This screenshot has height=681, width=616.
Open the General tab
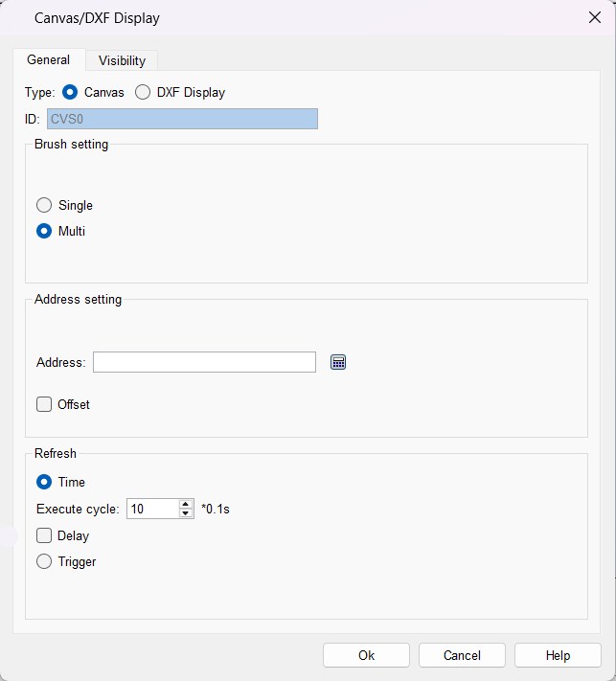[x=48, y=59]
